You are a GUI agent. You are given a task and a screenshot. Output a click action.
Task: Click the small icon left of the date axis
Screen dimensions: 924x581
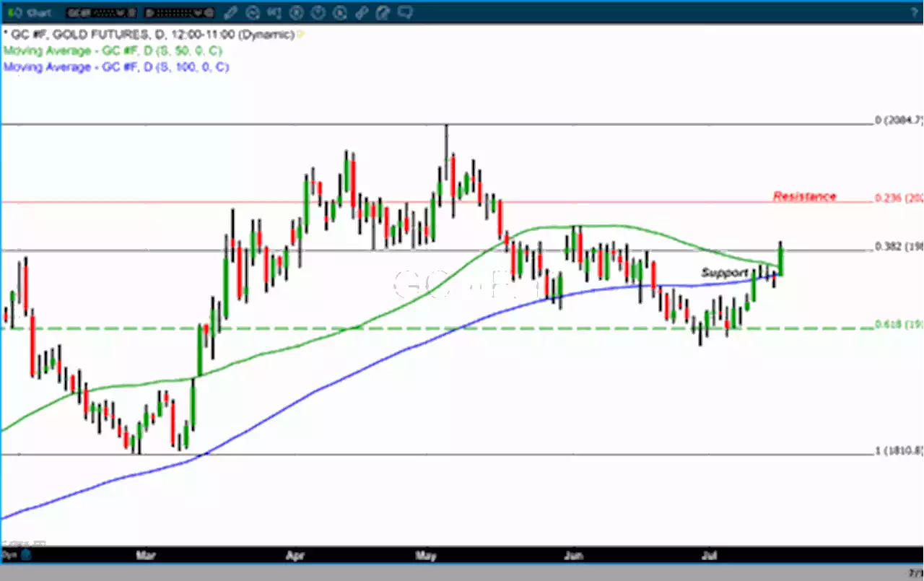pos(27,555)
